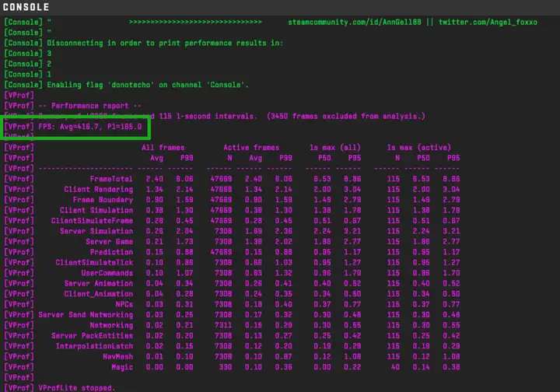Select the 'FPS: Avg' results line
This screenshot has width=560, height=392.
[x=73, y=127]
